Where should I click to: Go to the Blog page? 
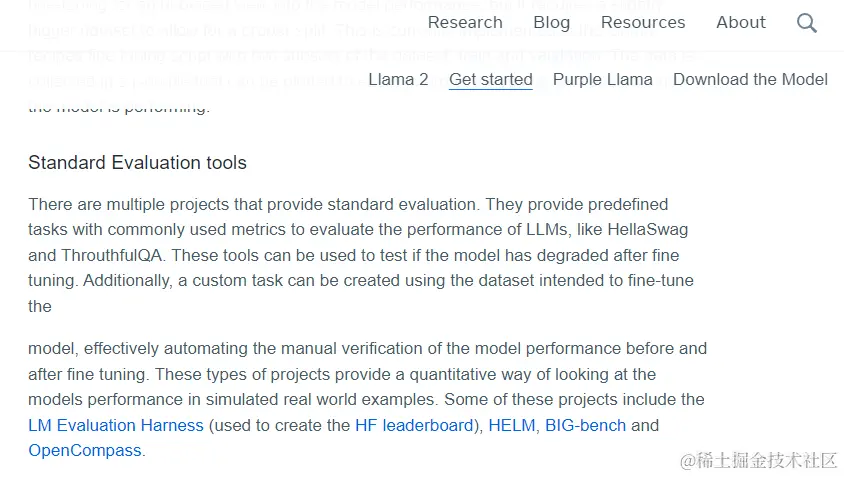tap(551, 22)
